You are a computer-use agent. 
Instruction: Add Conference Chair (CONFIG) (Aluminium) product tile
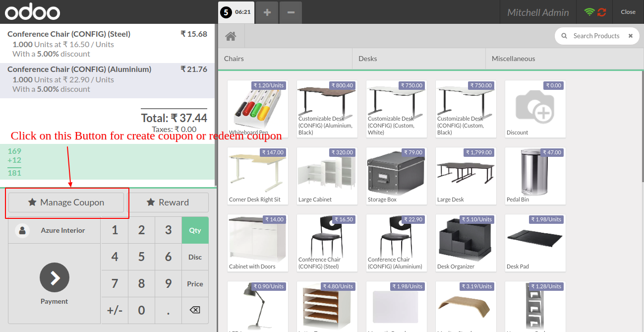coord(397,243)
